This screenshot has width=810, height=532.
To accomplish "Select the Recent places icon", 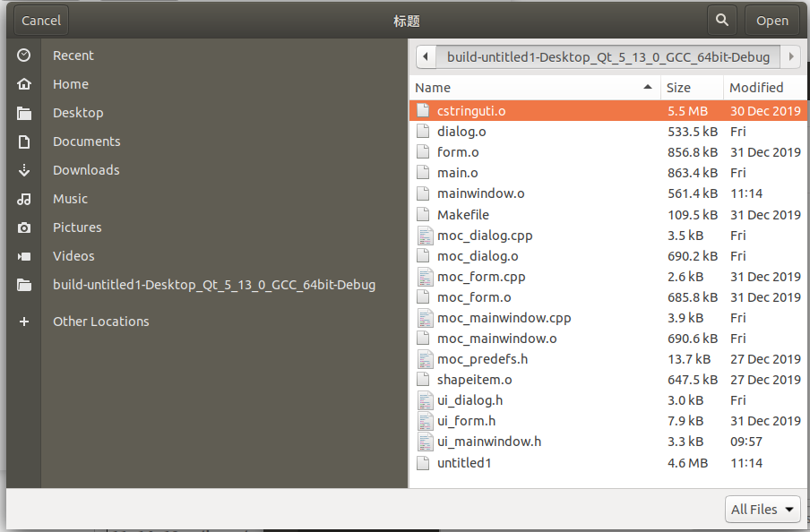I will pos(24,55).
